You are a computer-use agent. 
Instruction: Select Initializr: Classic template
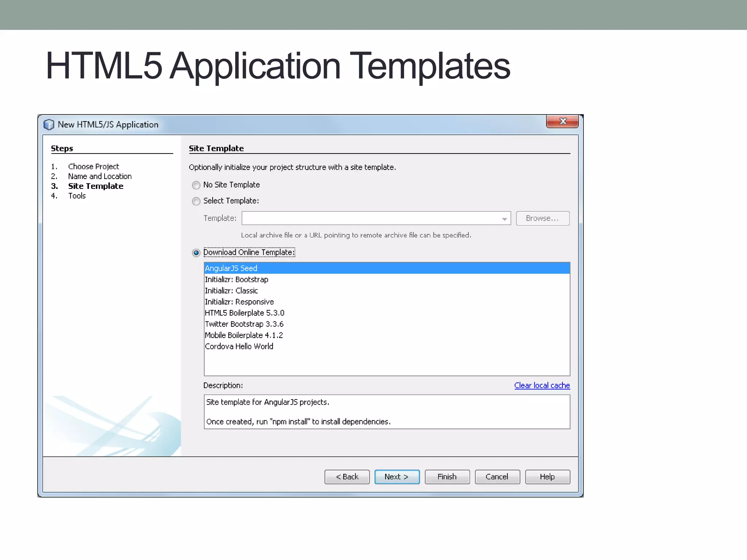coord(387,291)
